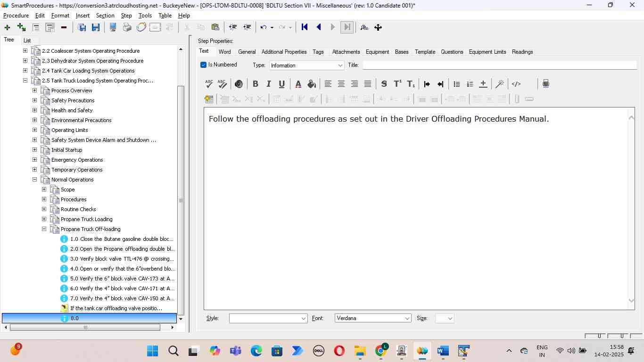Open the Format menu

tap(60, 16)
